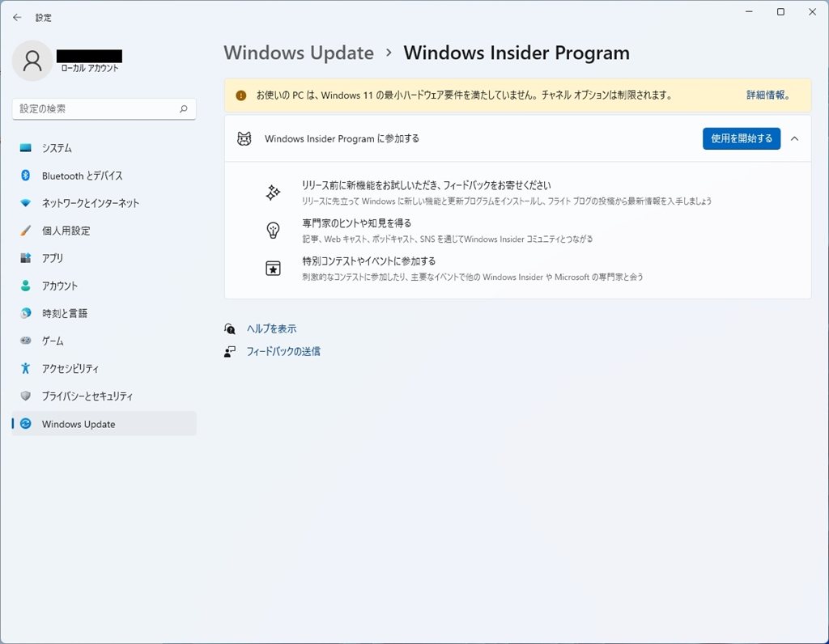Click the Windows Insider Program page title

click(517, 53)
